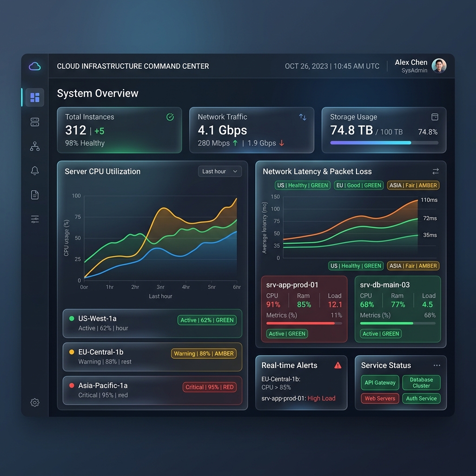The height and width of the screenshot is (476, 476).
Task: Click the srv-app-prod-01 server title
Action: tap(292, 285)
